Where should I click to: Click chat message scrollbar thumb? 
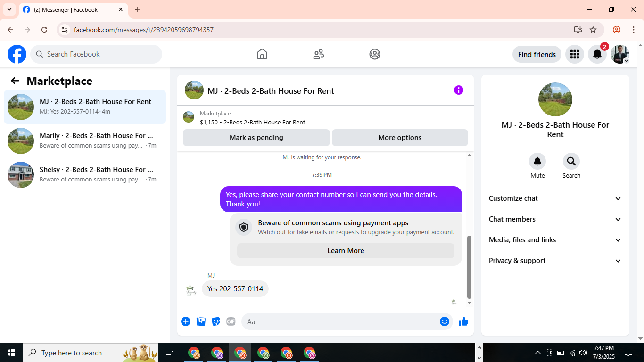click(469, 268)
